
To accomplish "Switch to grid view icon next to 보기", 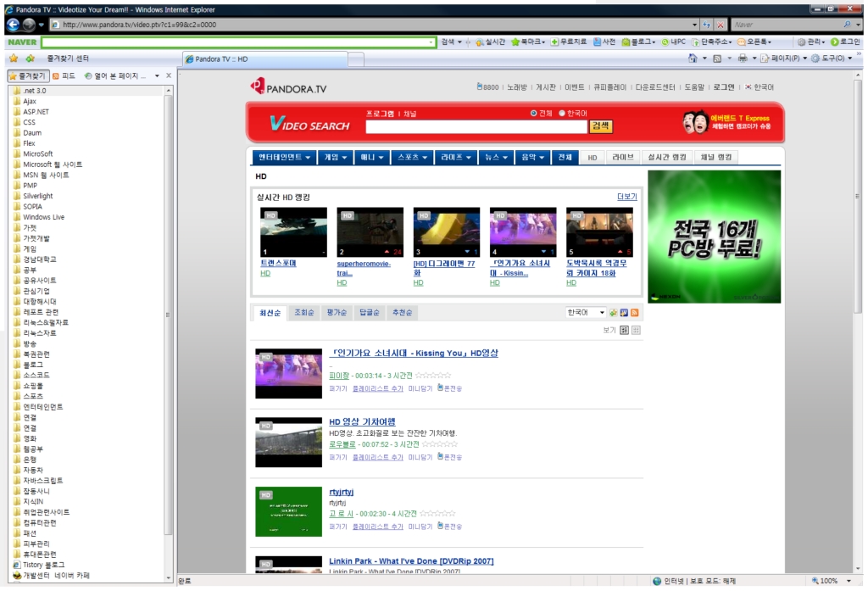I will pyautogui.click(x=636, y=330).
